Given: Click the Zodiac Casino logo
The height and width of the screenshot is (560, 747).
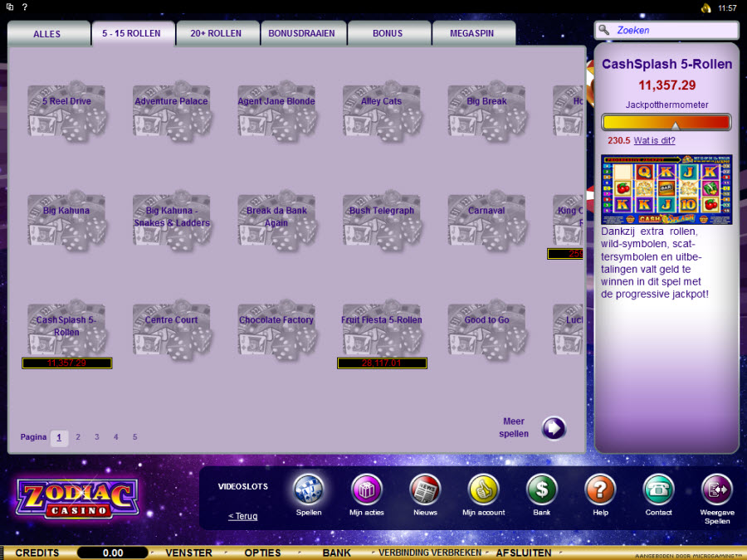Looking at the screenshot, I should (78, 499).
